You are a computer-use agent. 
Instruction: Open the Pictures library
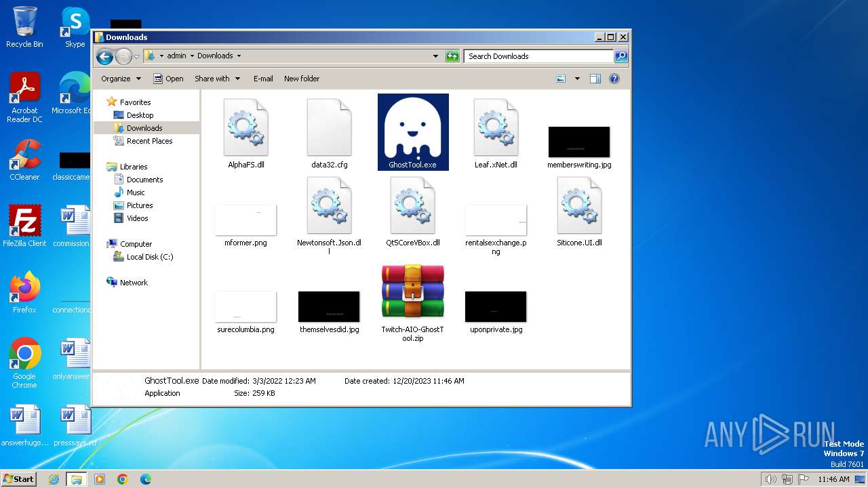click(x=140, y=205)
